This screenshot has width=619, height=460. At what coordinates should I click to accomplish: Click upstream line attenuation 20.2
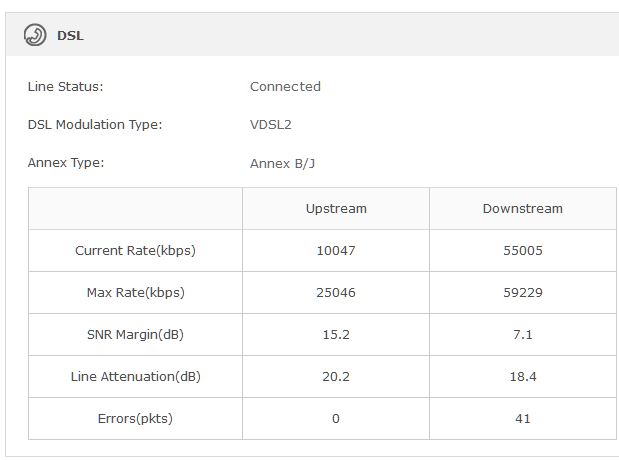pos(336,377)
